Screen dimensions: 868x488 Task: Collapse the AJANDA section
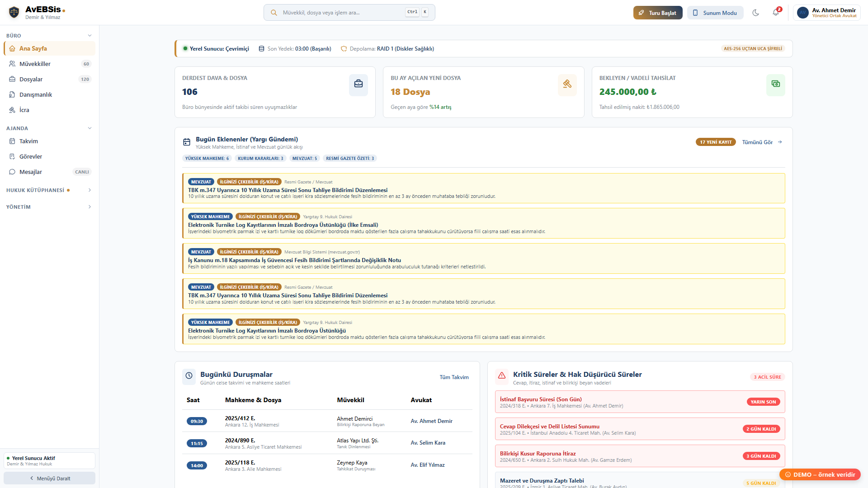tap(49, 128)
